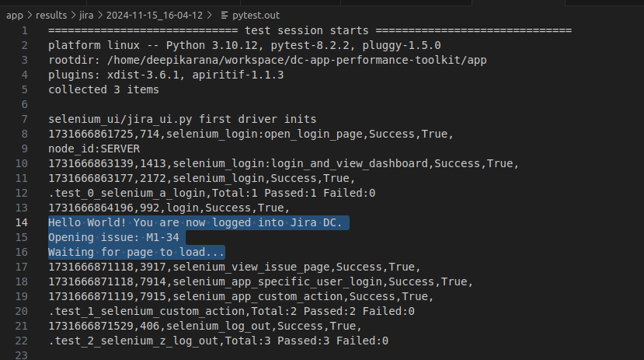Click the pytest.out file icon in breadcrumbs
644x360 pixels.
225,15
